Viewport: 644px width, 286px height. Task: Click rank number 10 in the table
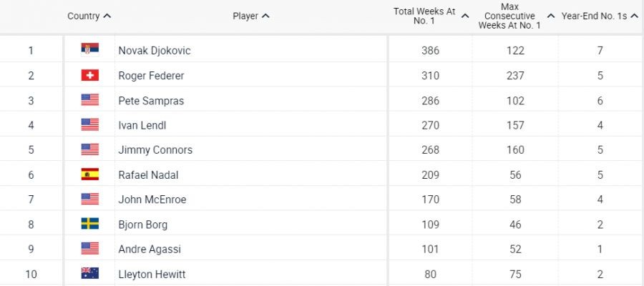click(31, 274)
